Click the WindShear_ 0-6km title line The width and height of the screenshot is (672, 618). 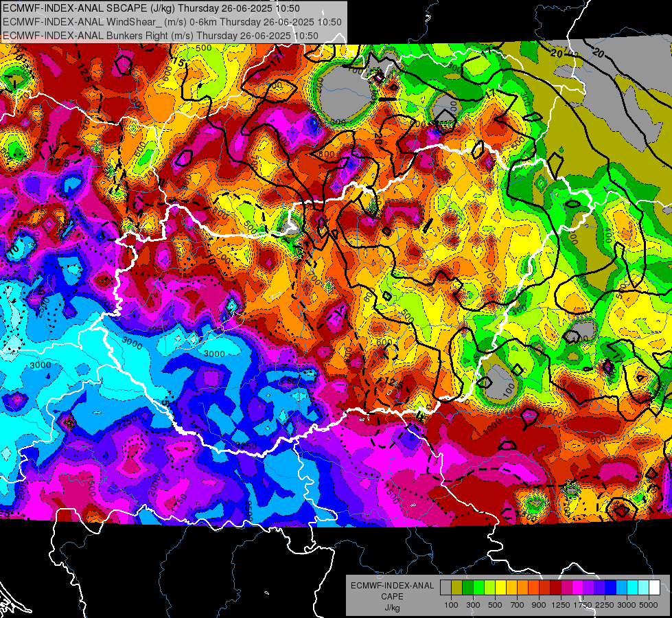coord(172,22)
